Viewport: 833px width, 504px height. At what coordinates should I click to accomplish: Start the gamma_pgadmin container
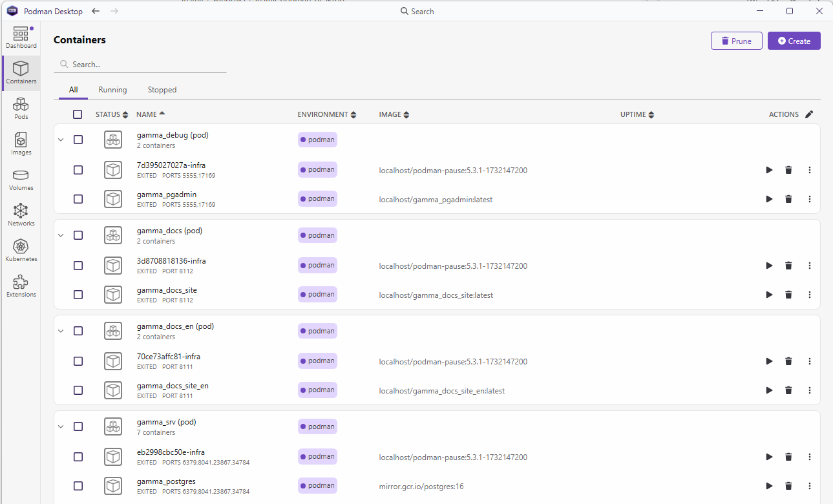(769, 199)
